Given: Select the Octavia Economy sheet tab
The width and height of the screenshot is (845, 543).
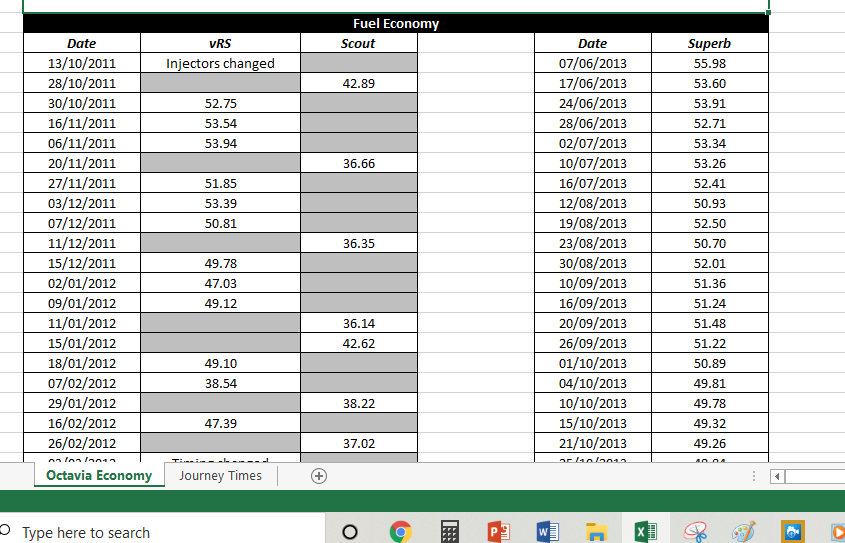Looking at the screenshot, I should (99, 476).
